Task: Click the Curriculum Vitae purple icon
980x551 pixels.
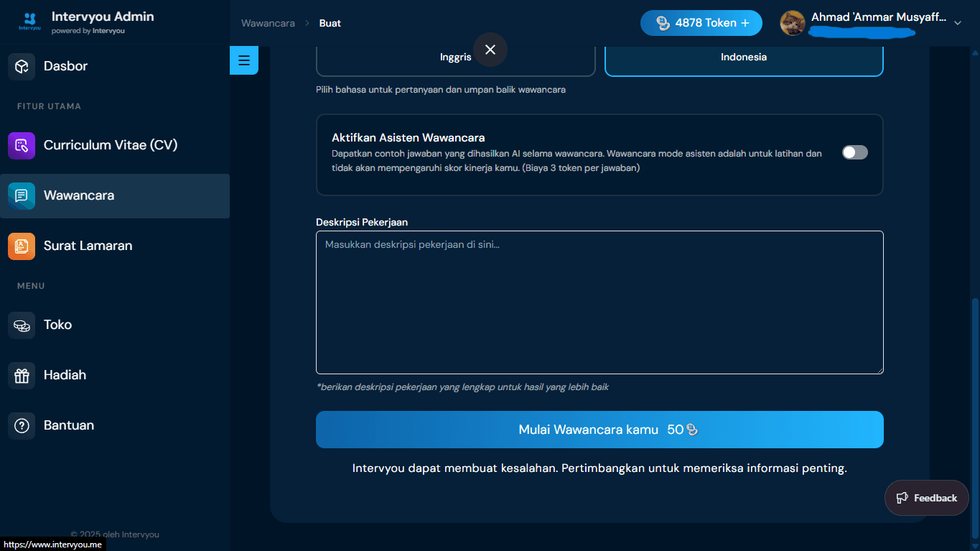Action: tap(22, 145)
